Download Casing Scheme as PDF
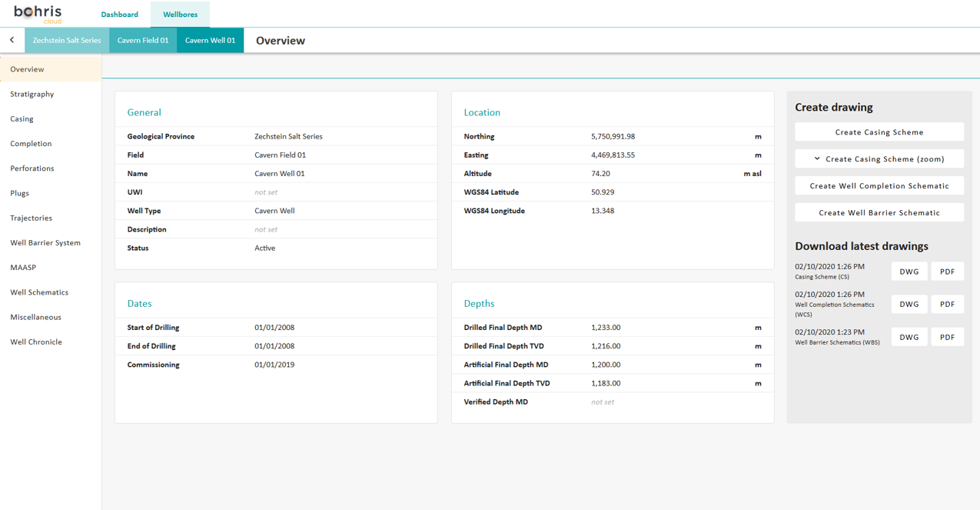 tap(947, 272)
